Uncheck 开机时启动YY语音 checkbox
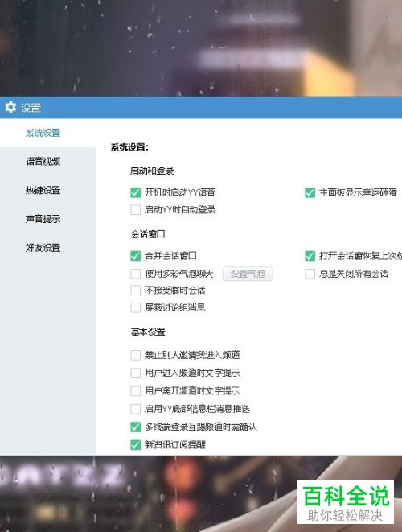 coord(136,192)
